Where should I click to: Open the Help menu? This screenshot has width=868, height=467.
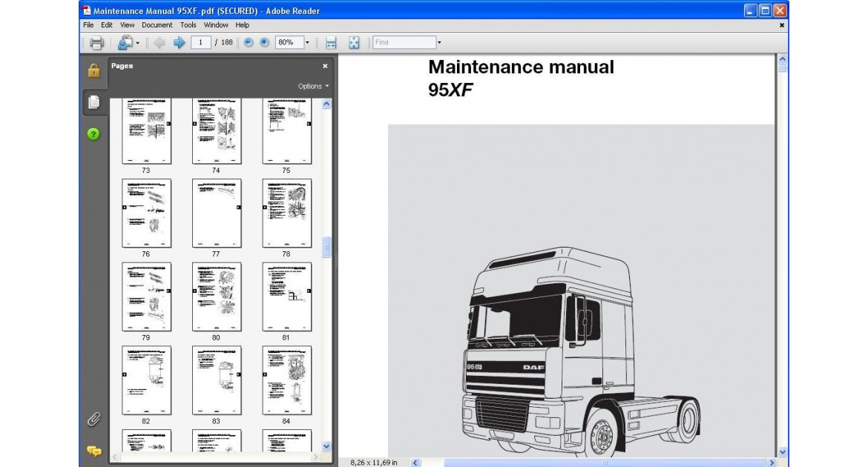click(x=243, y=25)
